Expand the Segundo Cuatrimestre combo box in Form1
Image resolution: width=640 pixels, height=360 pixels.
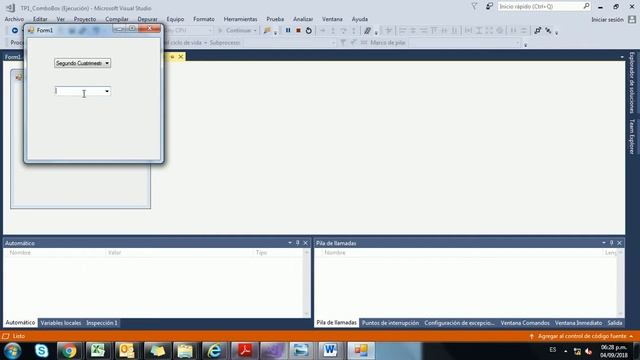coord(107,63)
